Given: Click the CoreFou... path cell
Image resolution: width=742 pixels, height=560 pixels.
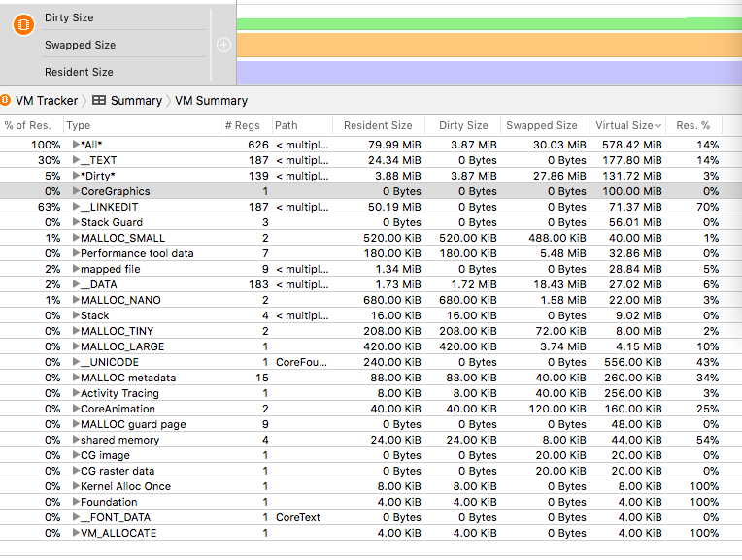Looking at the screenshot, I should tap(301, 362).
